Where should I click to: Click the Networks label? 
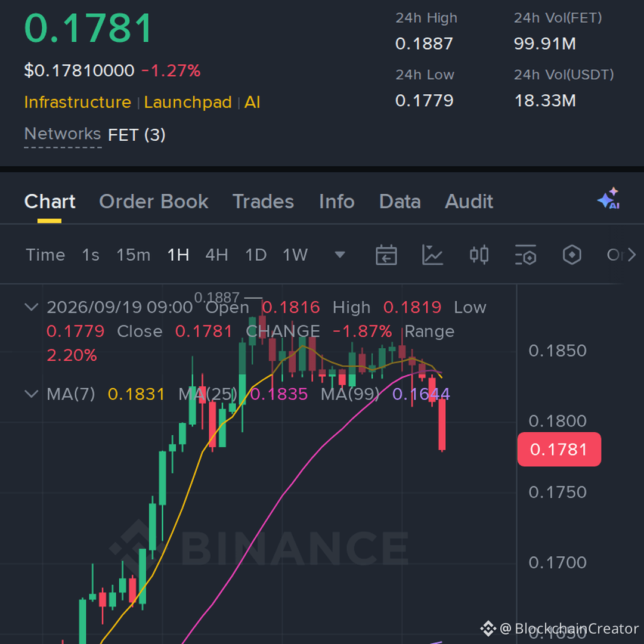click(63, 134)
